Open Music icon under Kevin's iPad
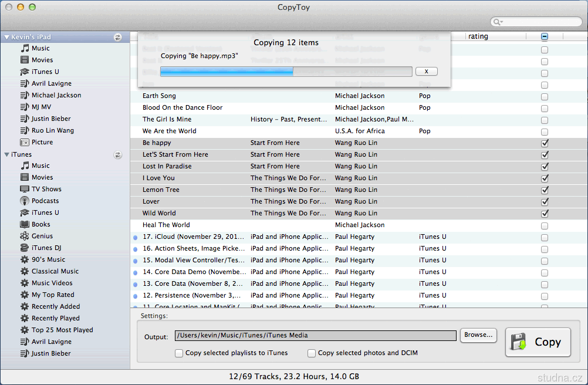The image size is (588, 385). coord(25,48)
